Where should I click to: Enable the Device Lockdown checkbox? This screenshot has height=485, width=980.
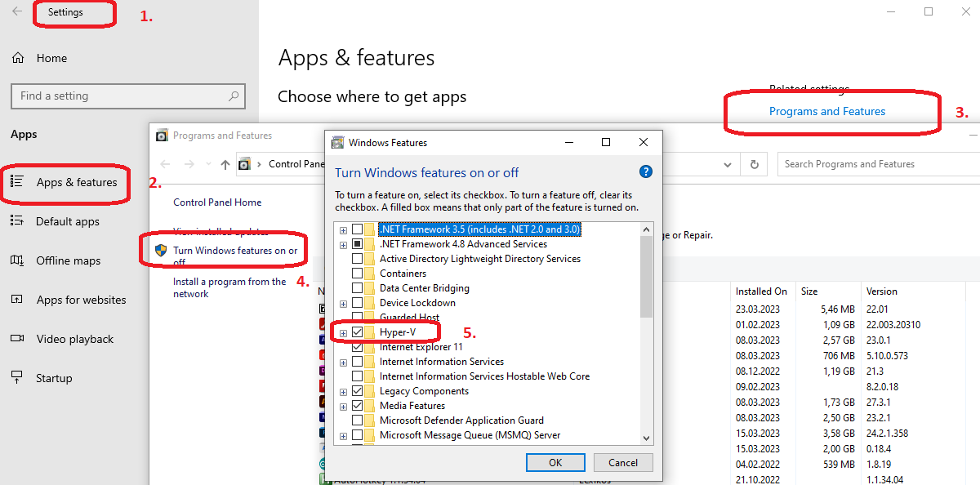pos(357,303)
